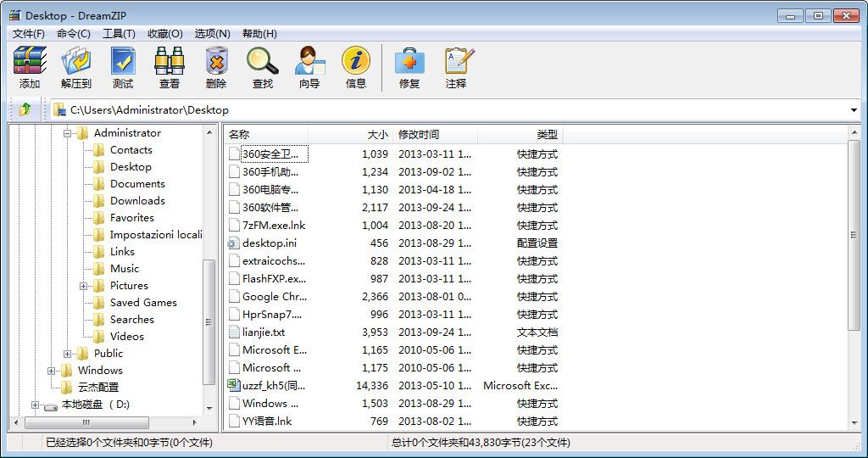Click the Downloads folder icon in tree
This screenshot has width=868, height=458.
click(99, 201)
